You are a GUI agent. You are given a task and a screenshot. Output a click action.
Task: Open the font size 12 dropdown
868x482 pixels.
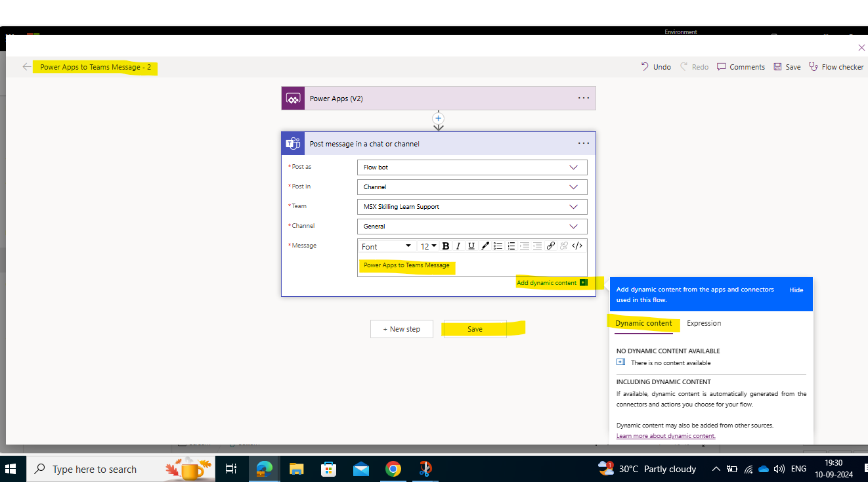click(429, 246)
